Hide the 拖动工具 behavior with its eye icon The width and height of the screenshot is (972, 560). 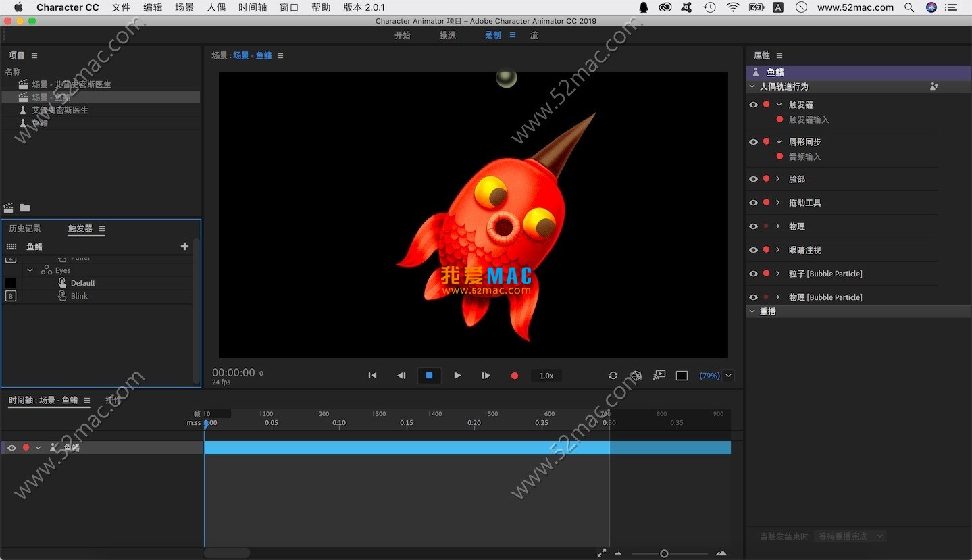753,203
